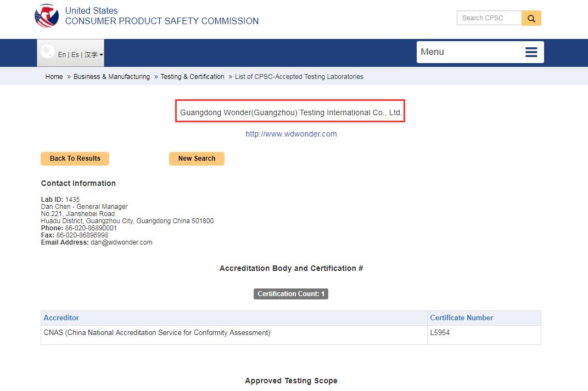Open List of CPSC-Accepted Testing Laboratories breadcrumb
The width and height of the screenshot is (588, 391).
[x=299, y=76]
